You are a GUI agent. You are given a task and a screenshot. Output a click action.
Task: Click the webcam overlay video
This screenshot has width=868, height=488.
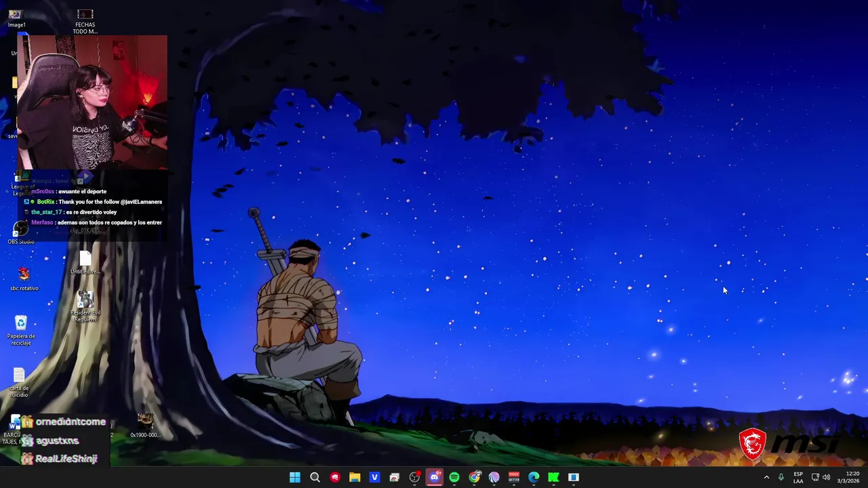coord(92,102)
